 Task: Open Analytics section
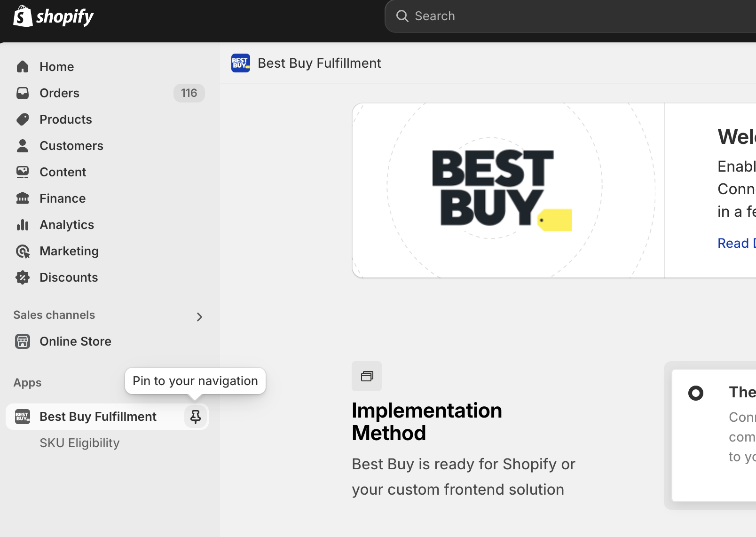(x=67, y=225)
